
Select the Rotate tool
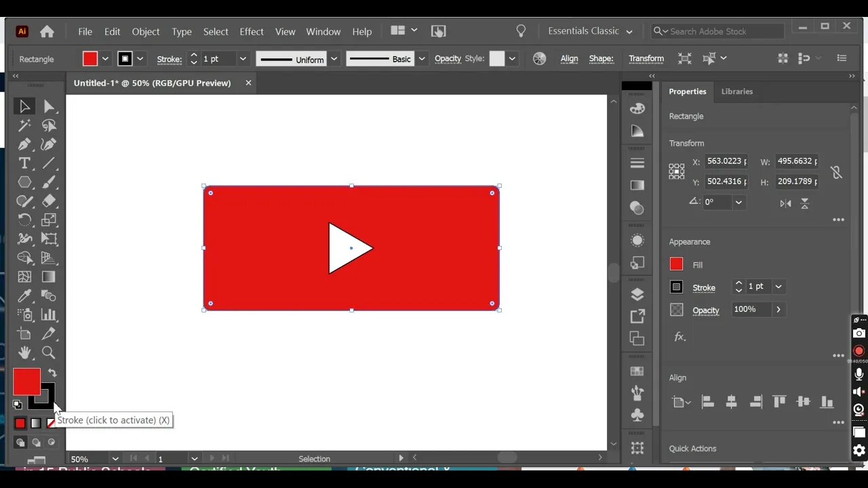tap(24, 220)
